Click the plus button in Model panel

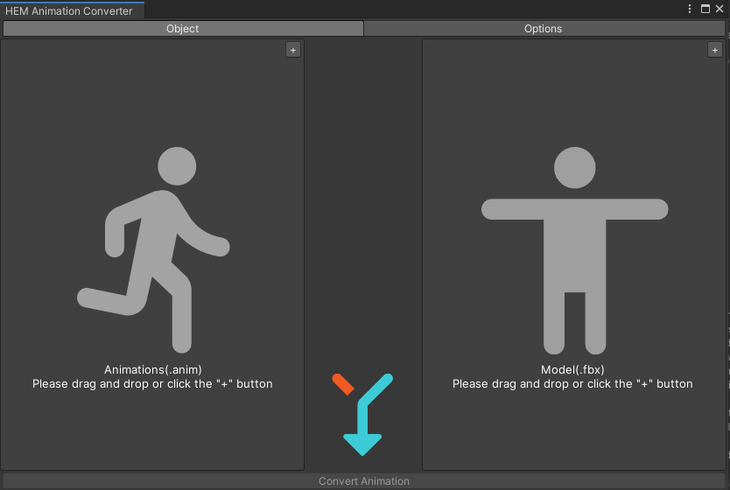[714, 50]
